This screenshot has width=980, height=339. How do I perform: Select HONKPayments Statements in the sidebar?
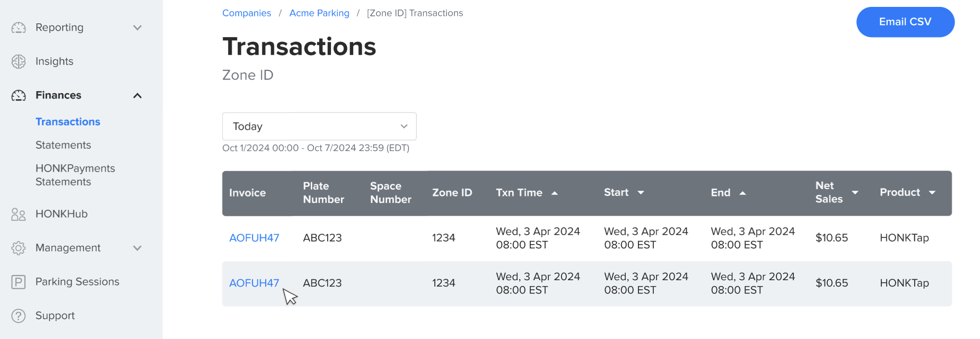(75, 175)
